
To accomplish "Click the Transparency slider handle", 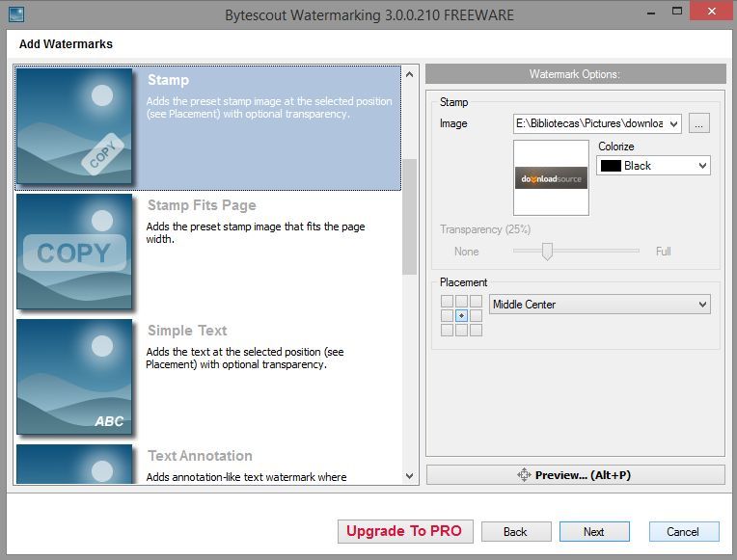I will click(547, 252).
